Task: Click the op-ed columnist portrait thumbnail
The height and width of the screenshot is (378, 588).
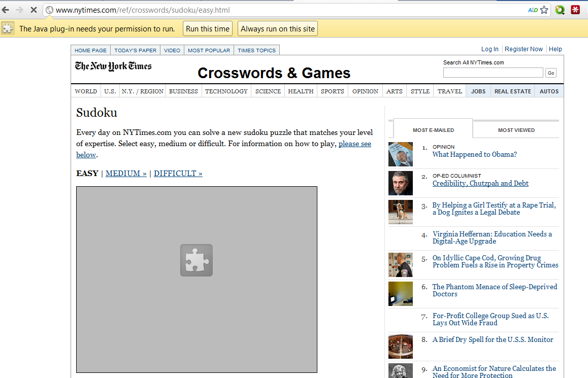Action: click(x=401, y=183)
